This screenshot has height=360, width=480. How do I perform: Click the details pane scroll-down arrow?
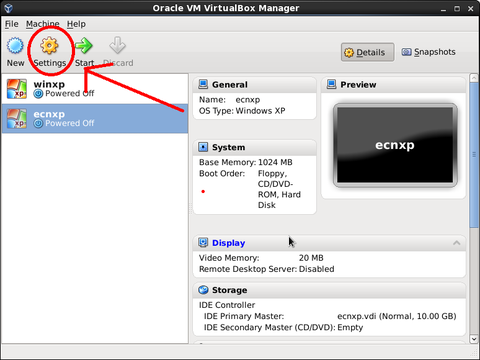tap(474, 339)
